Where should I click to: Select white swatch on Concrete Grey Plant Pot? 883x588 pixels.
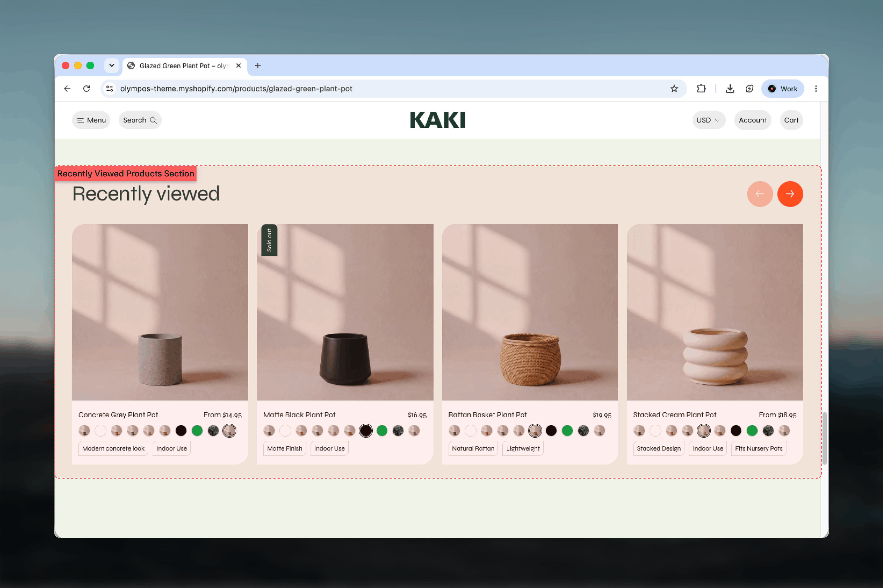click(100, 430)
